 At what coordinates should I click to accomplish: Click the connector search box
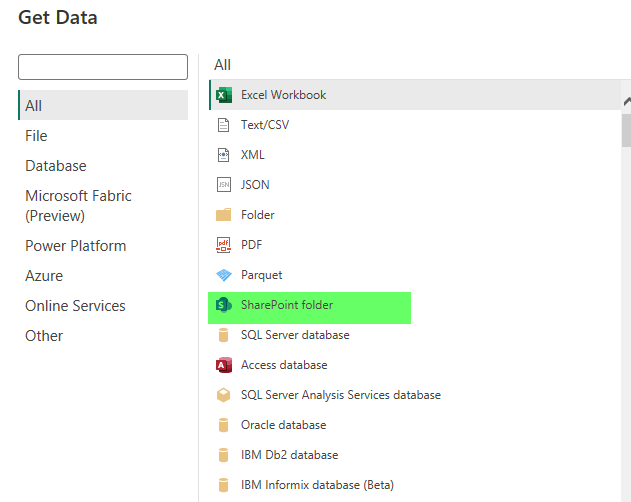tap(103, 67)
